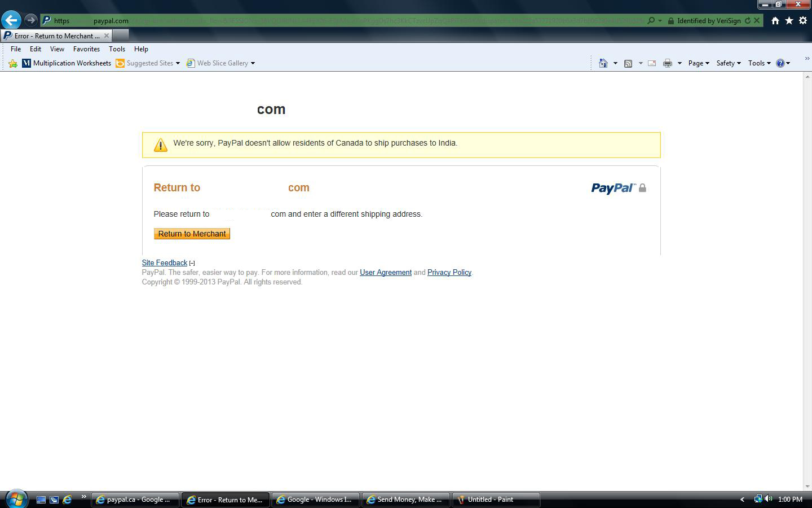Switch to Send Money, Make taskbar window
The height and width of the screenshot is (508, 812).
click(x=405, y=500)
